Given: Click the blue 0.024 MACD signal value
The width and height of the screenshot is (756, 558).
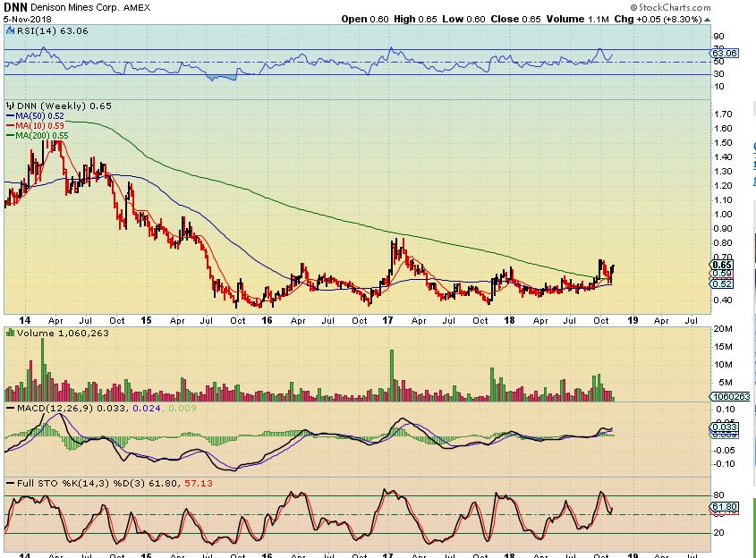Looking at the screenshot, I should [x=147, y=408].
